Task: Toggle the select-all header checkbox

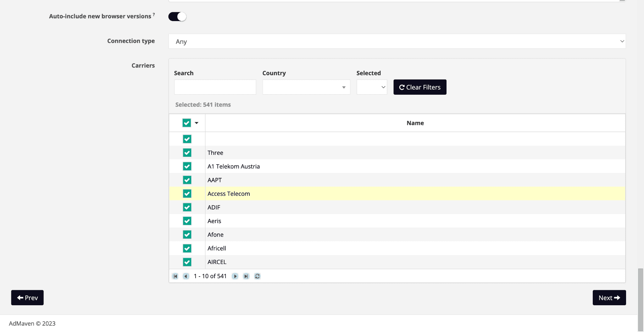Action: (187, 123)
